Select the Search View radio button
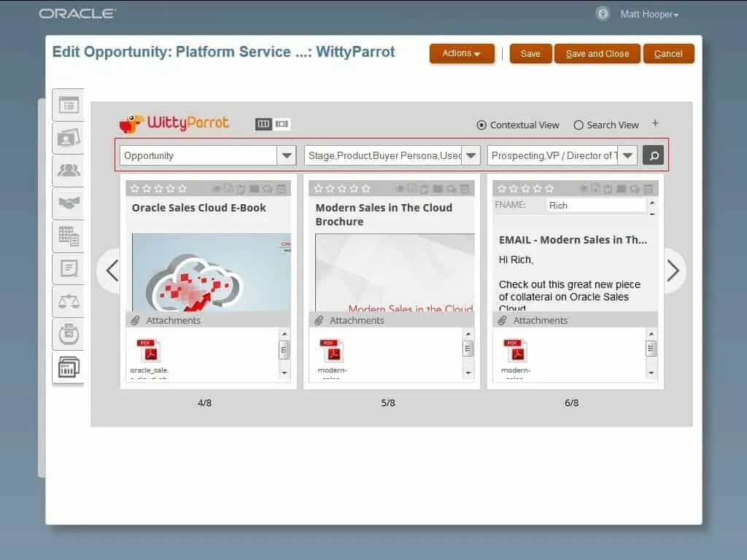Image resolution: width=747 pixels, height=560 pixels. point(578,125)
